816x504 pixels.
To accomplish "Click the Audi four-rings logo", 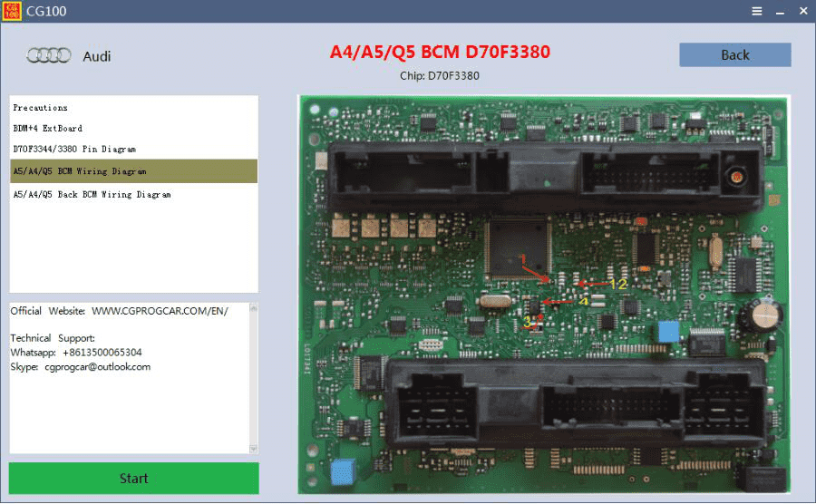I will [x=49, y=55].
